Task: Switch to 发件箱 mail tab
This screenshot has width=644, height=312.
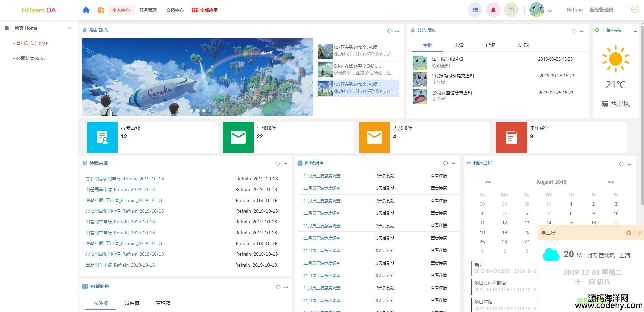Action: click(x=132, y=303)
